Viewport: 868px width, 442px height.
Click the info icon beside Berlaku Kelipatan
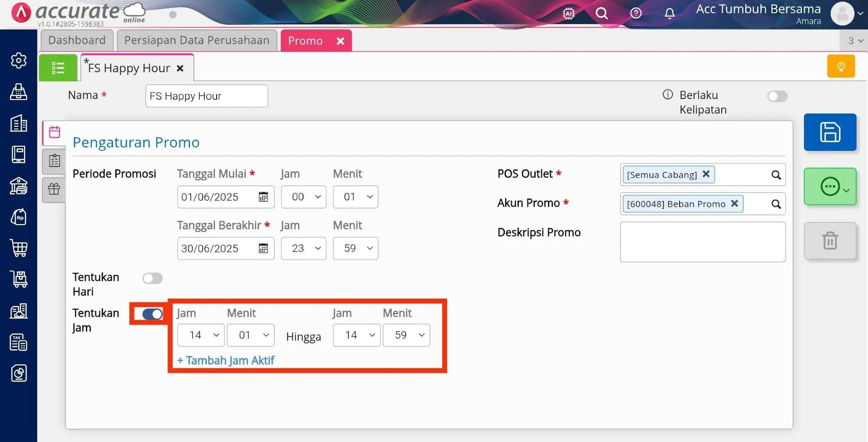coord(668,94)
